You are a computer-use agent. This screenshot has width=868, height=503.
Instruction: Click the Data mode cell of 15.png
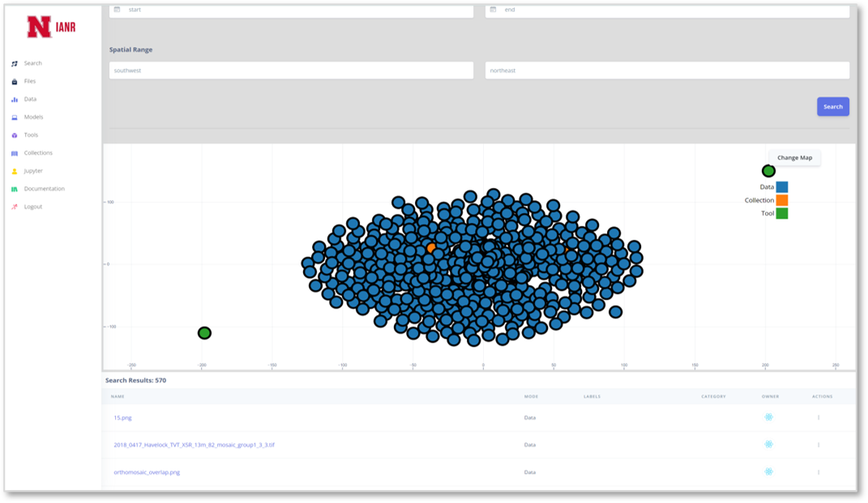(530, 418)
